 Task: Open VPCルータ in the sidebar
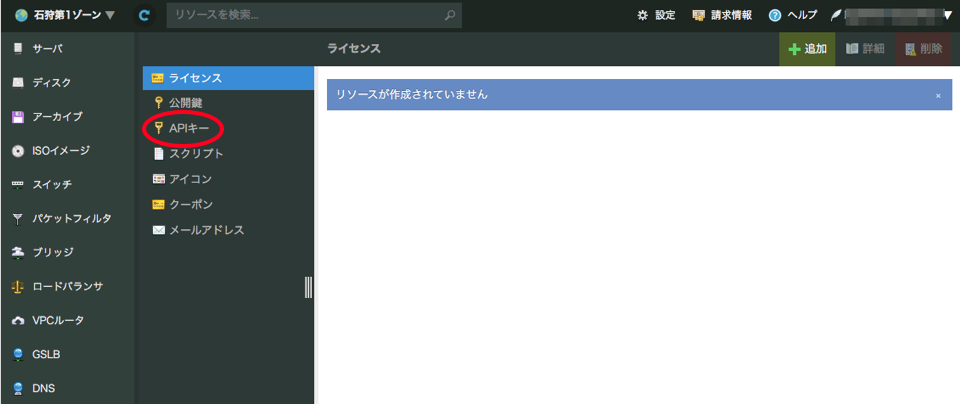pos(58,320)
